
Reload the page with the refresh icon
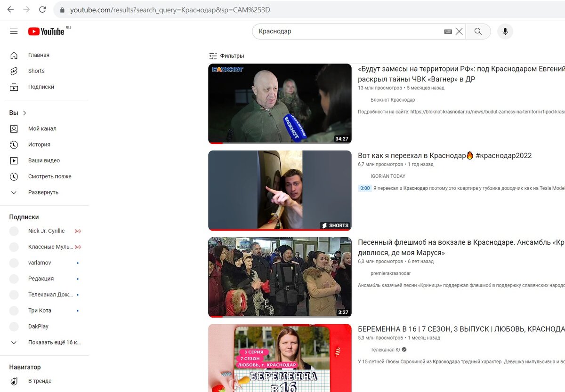42,9
